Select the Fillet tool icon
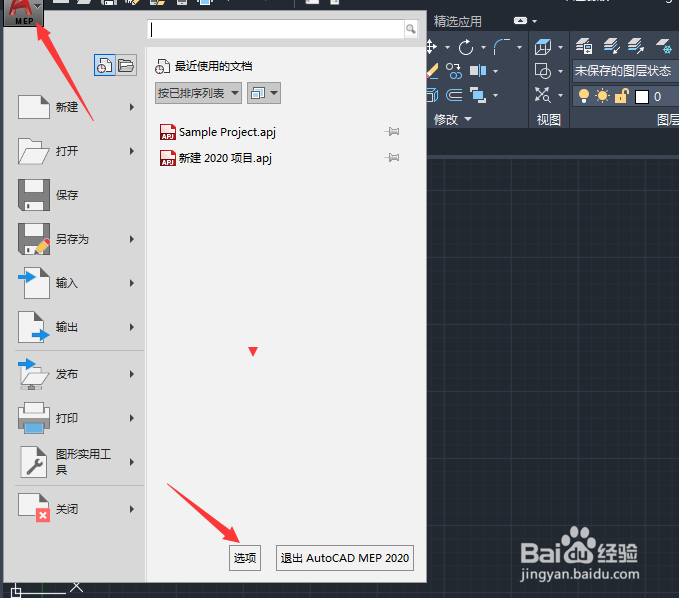 pos(501,47)
